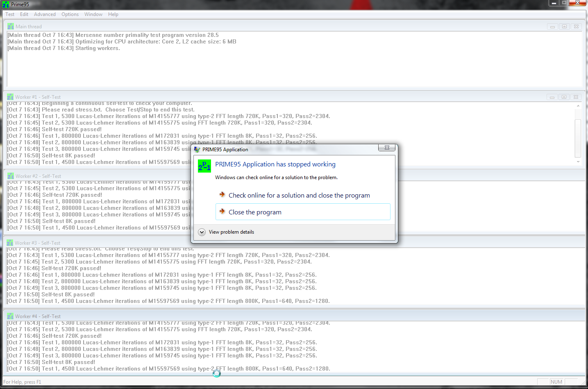
Task: Click the NUM status bar indicator
Action: (556, 382)
